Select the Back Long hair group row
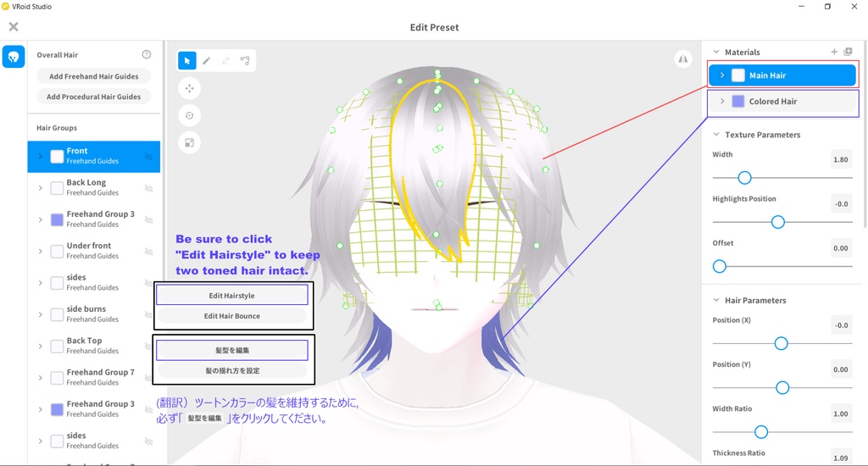This screenshot has width=868, height=466. (94, 188)
